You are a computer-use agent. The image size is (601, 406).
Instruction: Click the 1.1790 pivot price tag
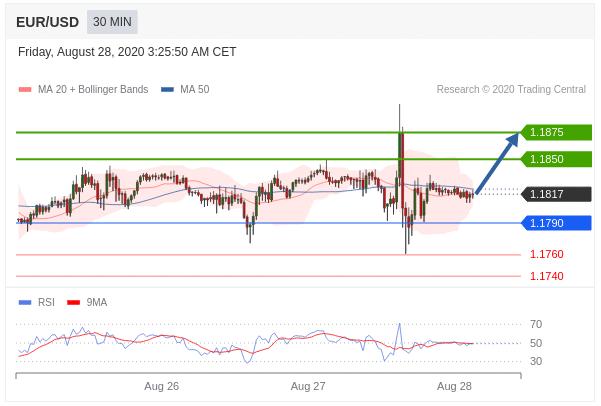(x=556, y=223)
